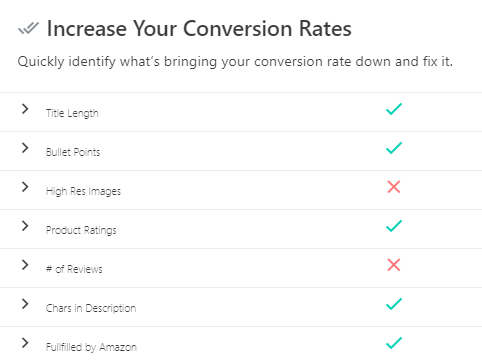Select the # of Reviews label
The image size is (482, 361).
pyautogui.click(x=74, y=269)
